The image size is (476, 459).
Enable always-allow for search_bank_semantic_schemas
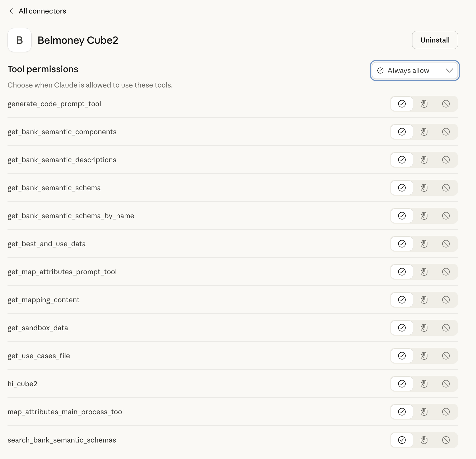click(402, 440)
